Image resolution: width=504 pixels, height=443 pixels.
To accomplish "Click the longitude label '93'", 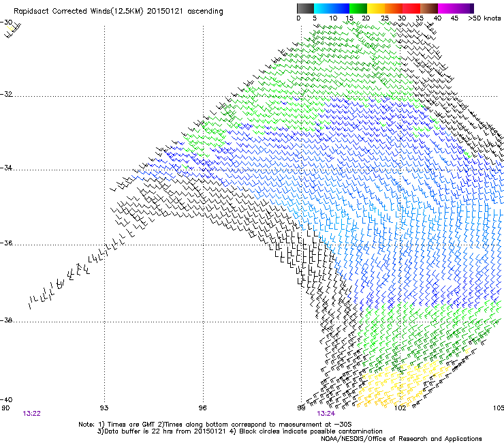I will click(x=104, y=408).
